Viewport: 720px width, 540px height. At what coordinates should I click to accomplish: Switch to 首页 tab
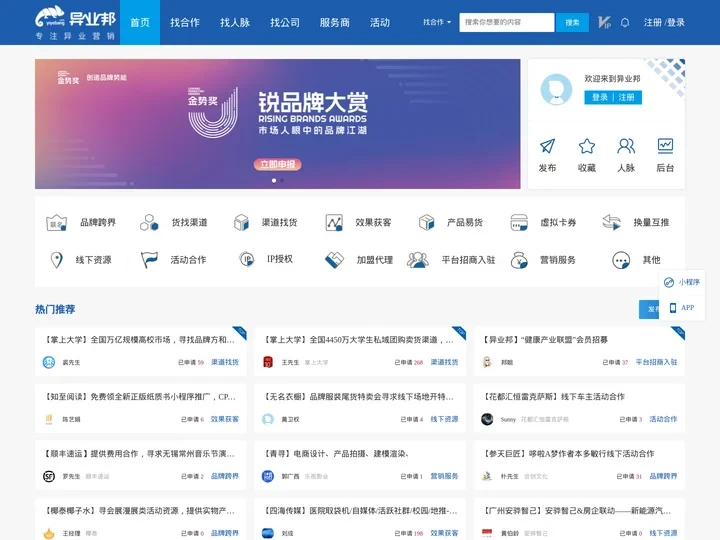click(140, 22)
